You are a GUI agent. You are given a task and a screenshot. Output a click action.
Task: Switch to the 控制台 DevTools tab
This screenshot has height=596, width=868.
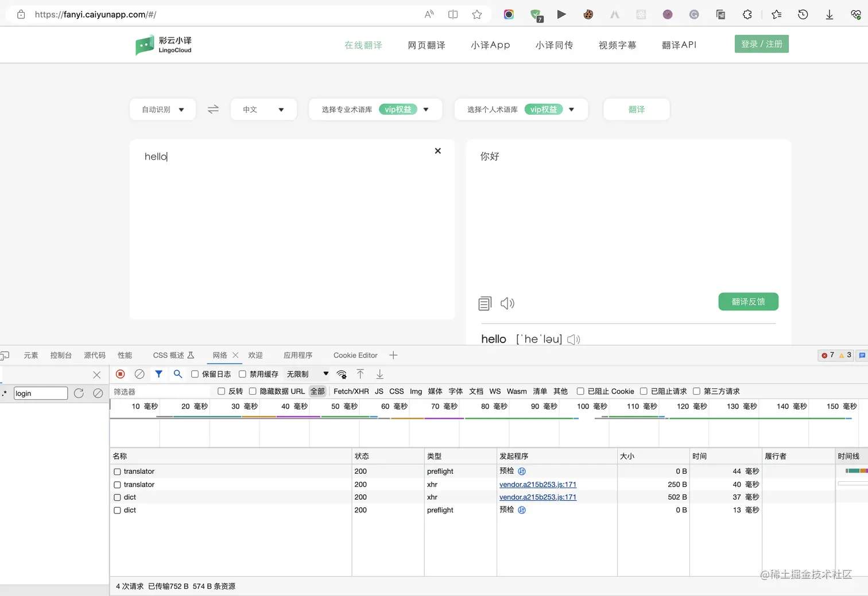click(61, 355)
